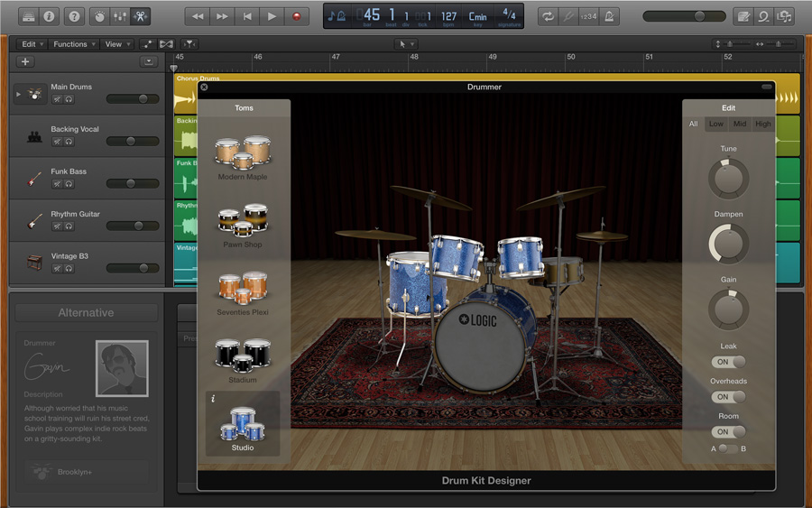The width and height of the screenshot is (812, 508).
Task: Solo the Backing Vocal track headphones
Action: pos(69,142)
